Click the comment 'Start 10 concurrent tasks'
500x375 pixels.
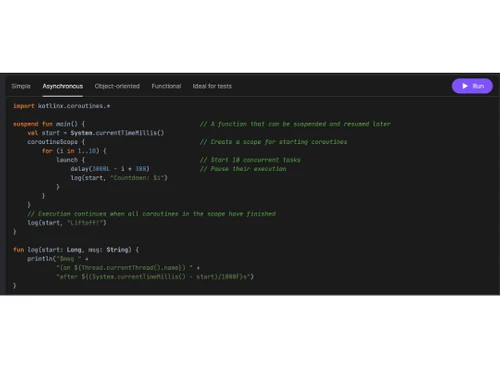(250, 160)
